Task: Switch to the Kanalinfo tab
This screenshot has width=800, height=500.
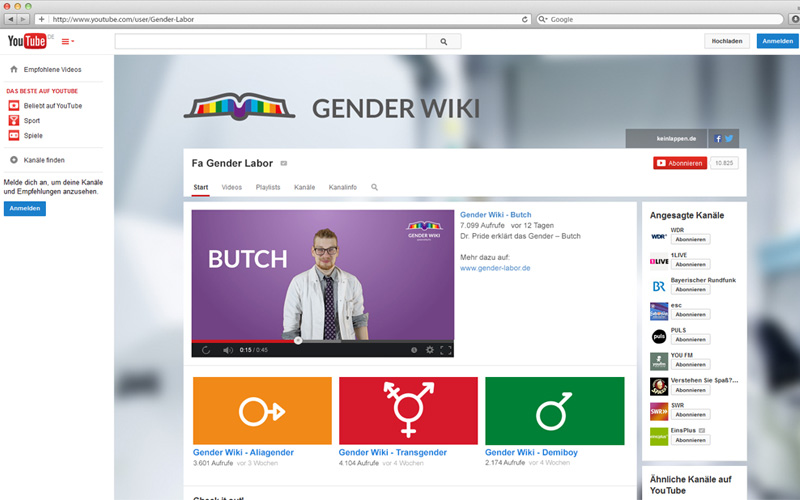Action: (x=343, y=187)
